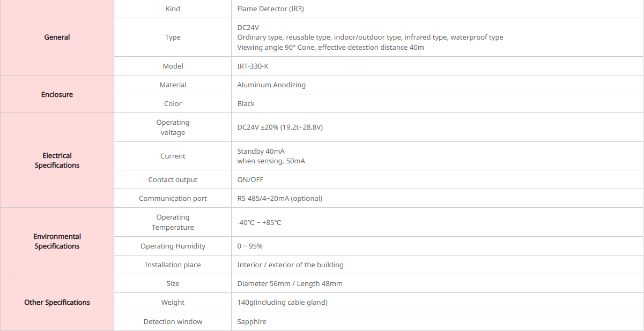This screenshot has height=331, width=644.
Task: Select the Sapphire detection window value
Action: coord(251,322)
